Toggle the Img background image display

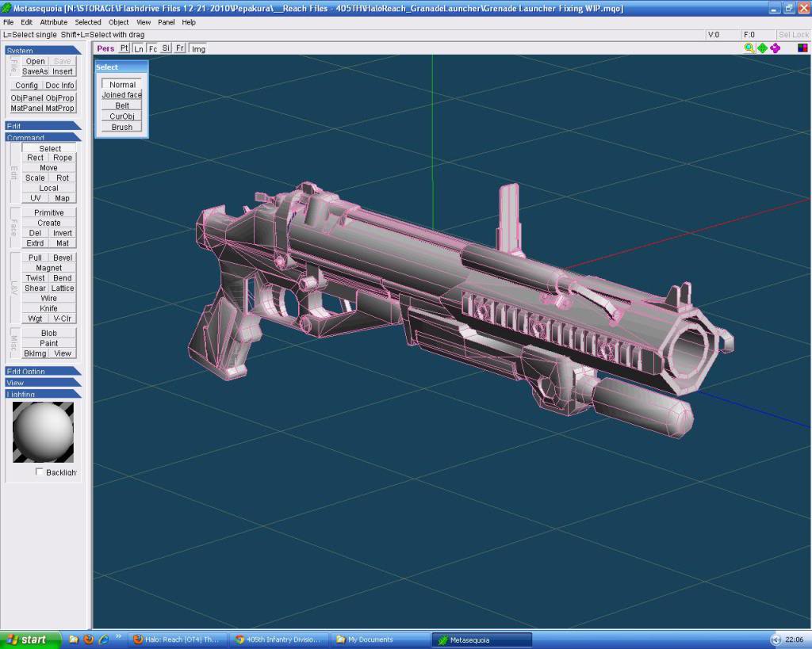197,48
